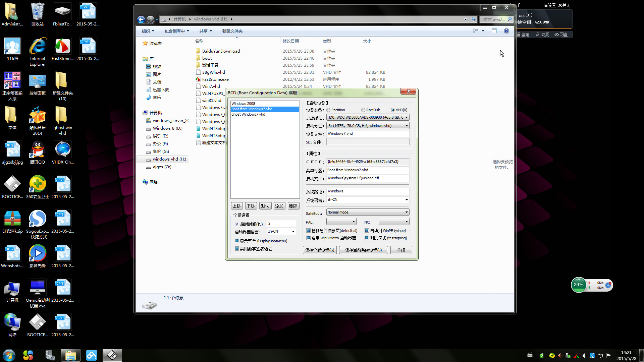The height and width of the screenshot is (362, 644).
Task: Click the timeout seconds value field
Action: (281, 223)
